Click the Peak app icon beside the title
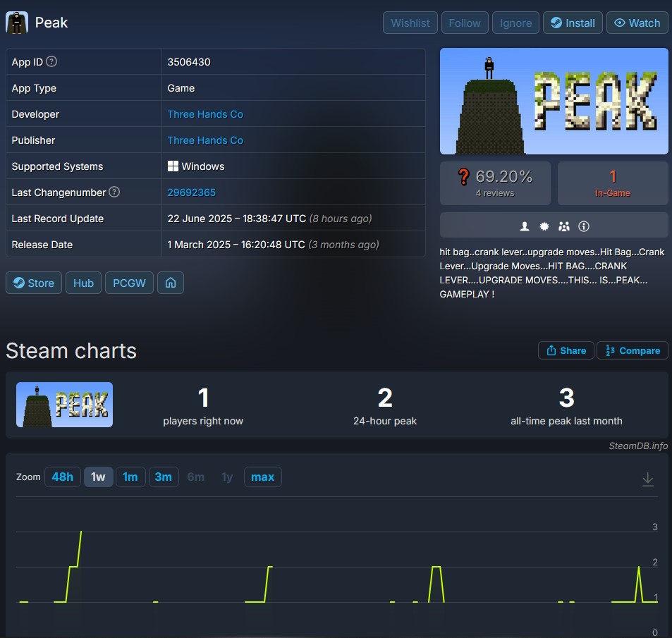672x638 pixels. point(17,23)
